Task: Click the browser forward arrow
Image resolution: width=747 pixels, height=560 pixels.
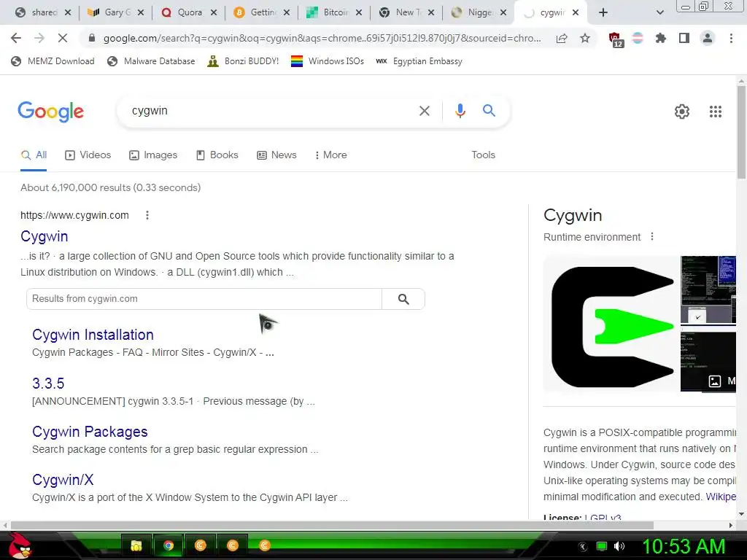Action: 39,38
